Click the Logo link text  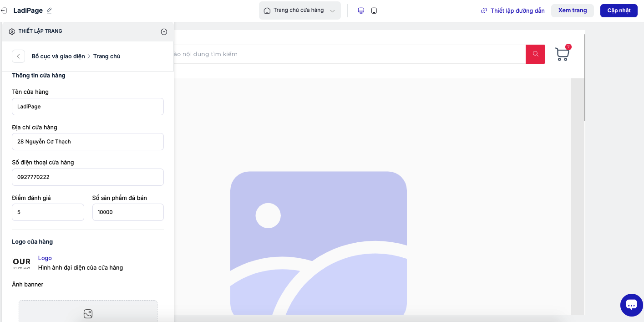(45, 258)
